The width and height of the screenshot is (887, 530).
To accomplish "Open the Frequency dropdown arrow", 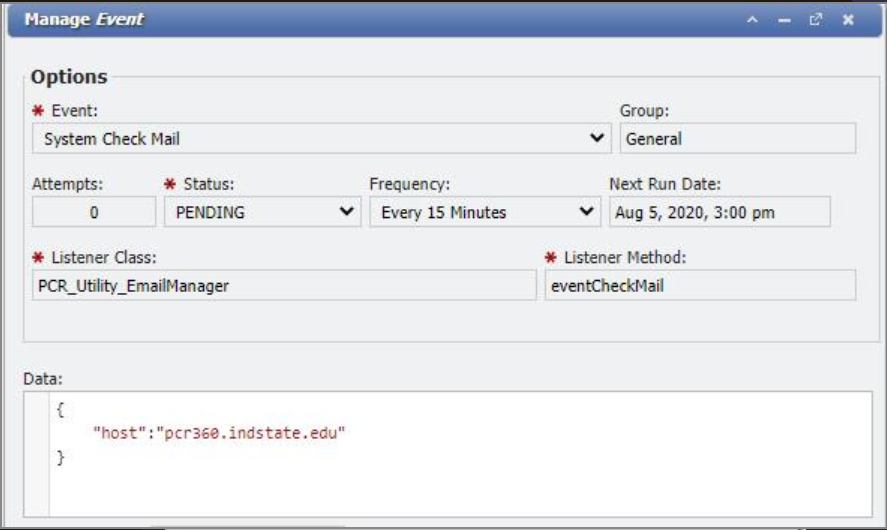I will (x=587, y=212).
